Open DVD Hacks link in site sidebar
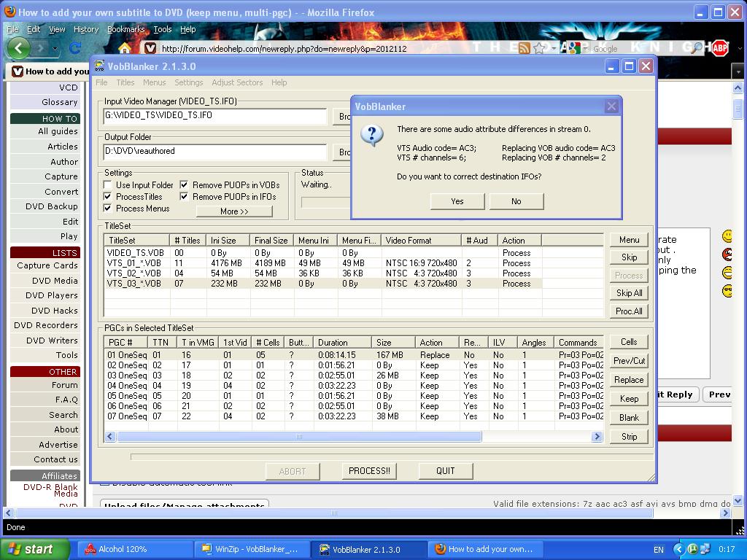747x560 pixels. (x=54, y=311)
